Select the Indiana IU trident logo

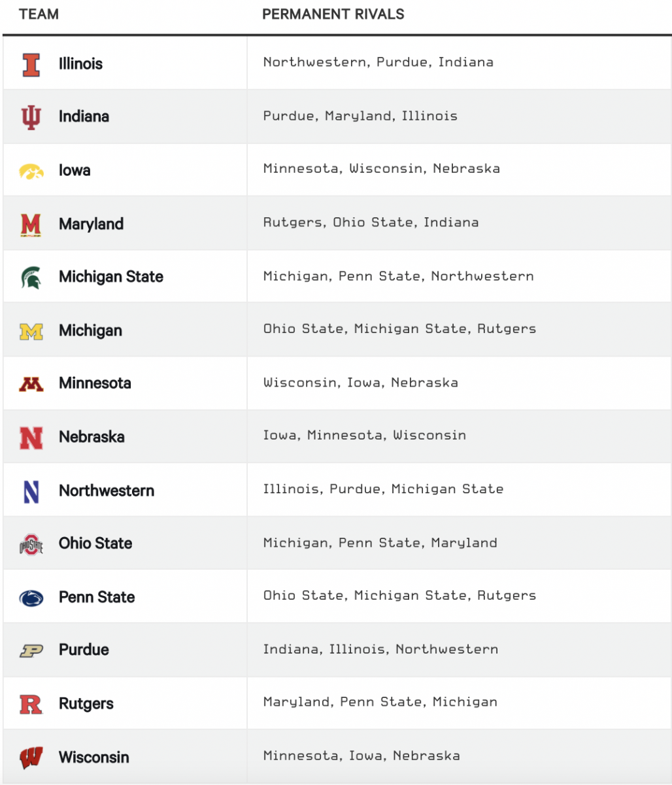[31, 117]
